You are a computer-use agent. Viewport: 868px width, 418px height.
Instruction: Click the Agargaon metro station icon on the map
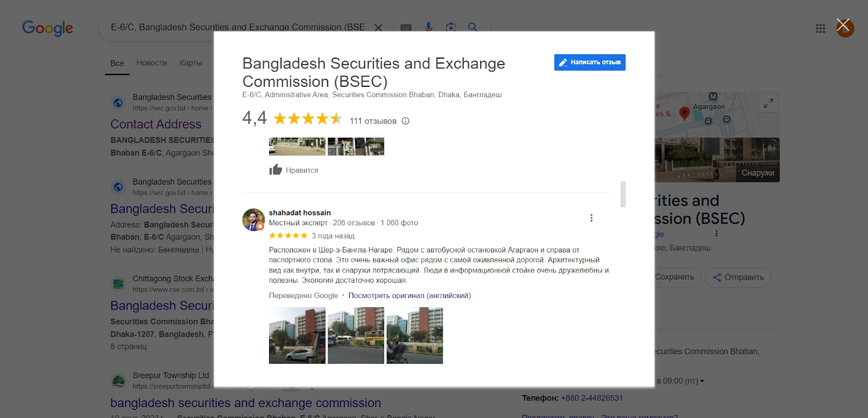coord(713,97)
